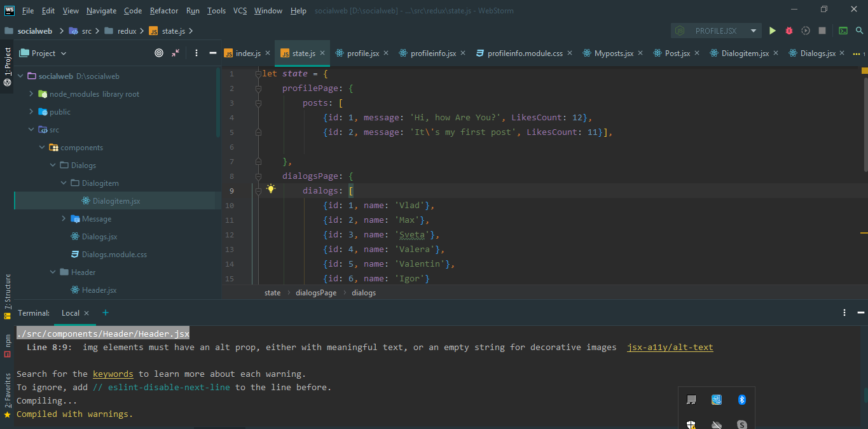The height and width of the screenshot is (429, 868).
Task: Select Dialogs.module.css file in project tree
Action: 114,255
